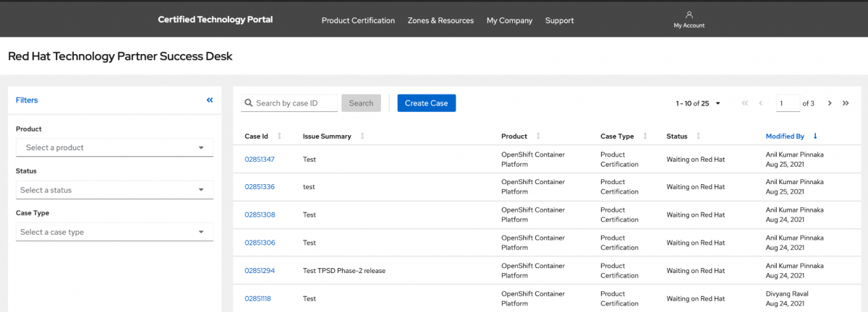Jump to last page of cases
Viewport: 868px width, 312px height.
coord(846,103)
